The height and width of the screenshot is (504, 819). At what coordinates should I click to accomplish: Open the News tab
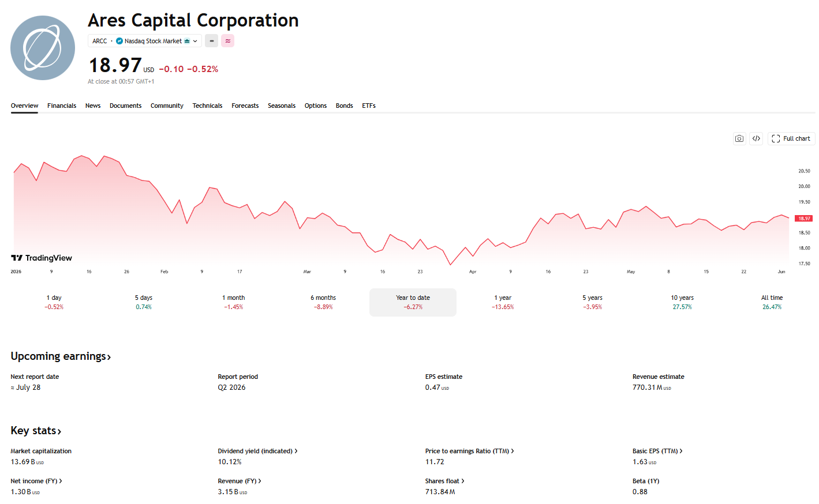click(x=93, y=106)
